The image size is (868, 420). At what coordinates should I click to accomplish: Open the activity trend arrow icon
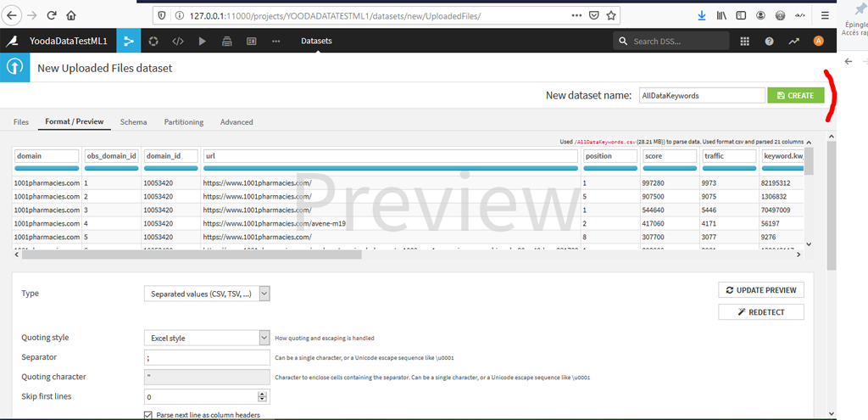793,41
